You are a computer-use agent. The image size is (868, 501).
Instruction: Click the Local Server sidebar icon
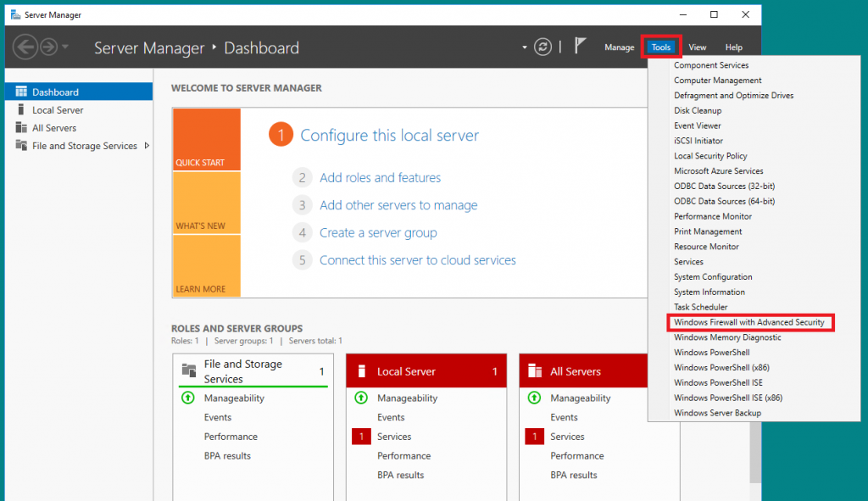(21, 109)
